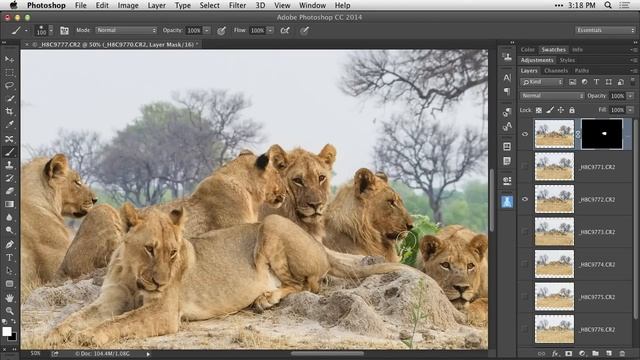Viewport: 640px width, 360px height.
Task: Click the background color swatch
Action: coord(13,337)
